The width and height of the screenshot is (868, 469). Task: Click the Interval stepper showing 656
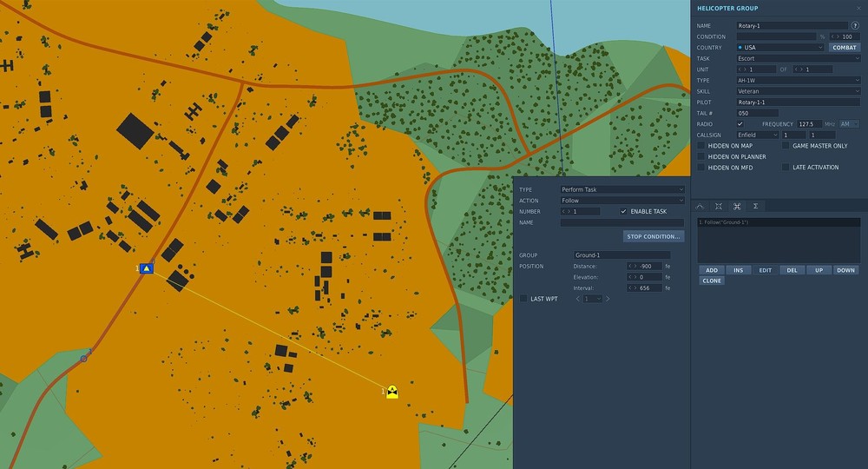644,288
